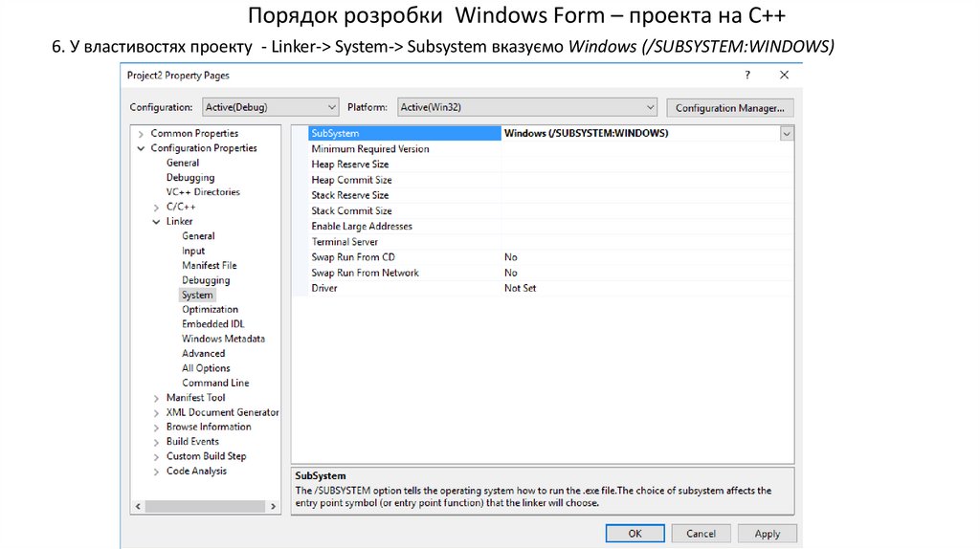The height and width of the screenshot is (549, 980).
Task: Open the SubSystem value dropdown arrow
Action: click(x=787, y=134)
